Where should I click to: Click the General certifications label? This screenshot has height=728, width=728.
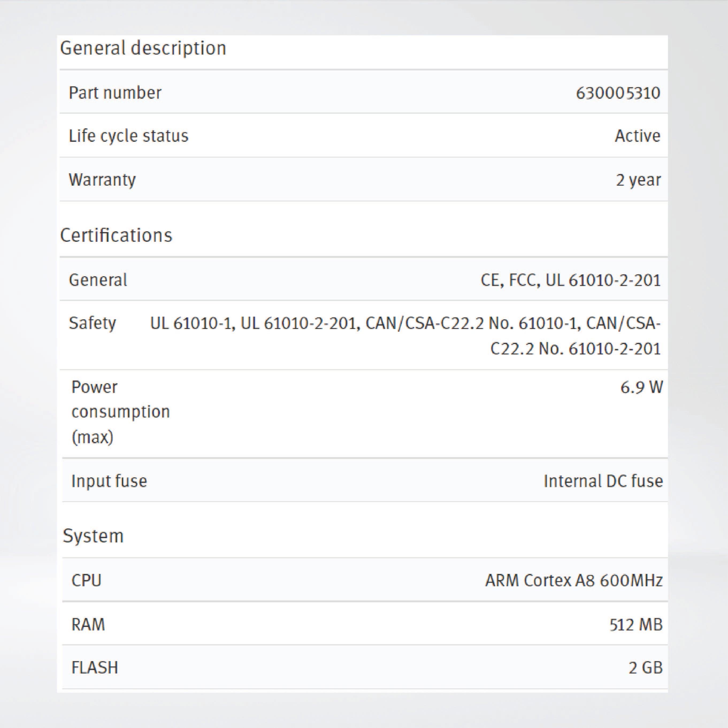tap(98, 280)
